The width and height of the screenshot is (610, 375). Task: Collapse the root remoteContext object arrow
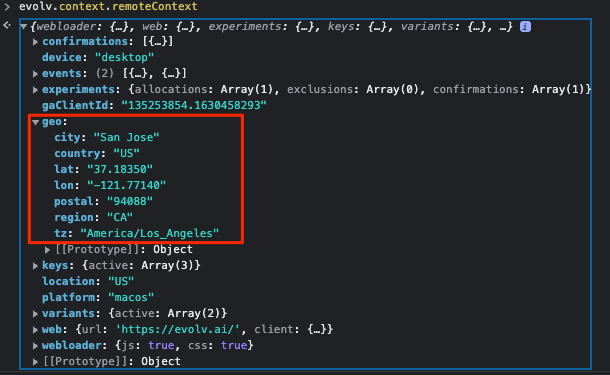[x=24, y=26]
